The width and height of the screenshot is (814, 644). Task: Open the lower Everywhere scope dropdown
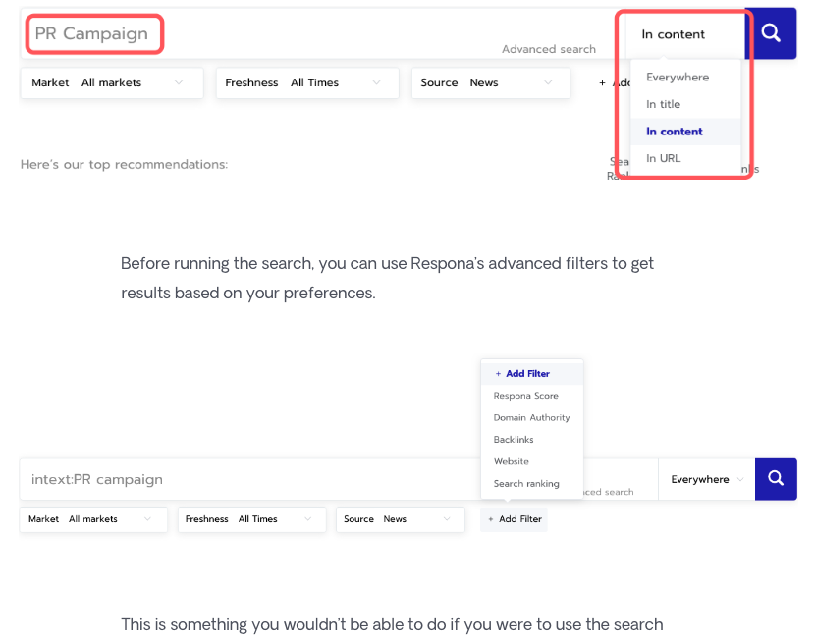point(706,479)
